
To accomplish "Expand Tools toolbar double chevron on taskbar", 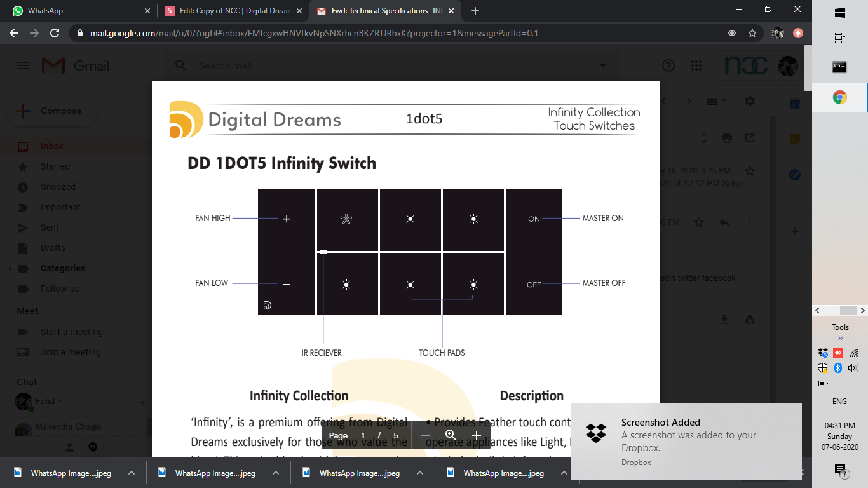I will point(840,339).
